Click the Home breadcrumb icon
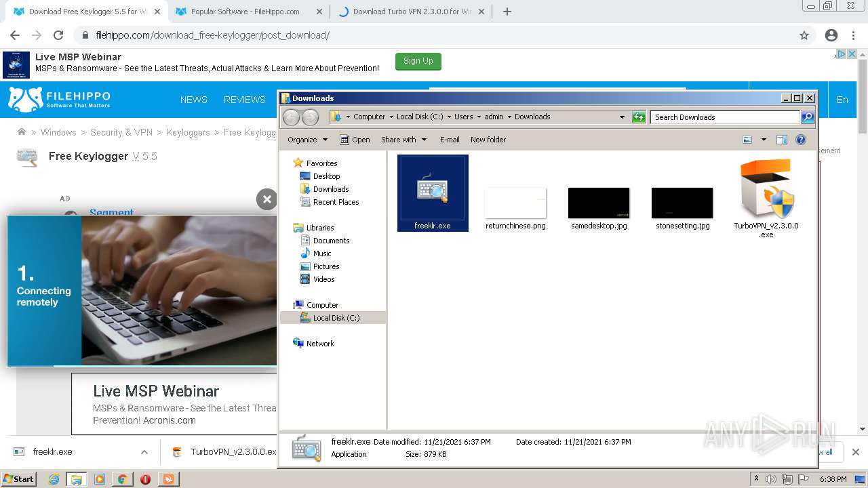868x488 pixels. tap(22, 132)
